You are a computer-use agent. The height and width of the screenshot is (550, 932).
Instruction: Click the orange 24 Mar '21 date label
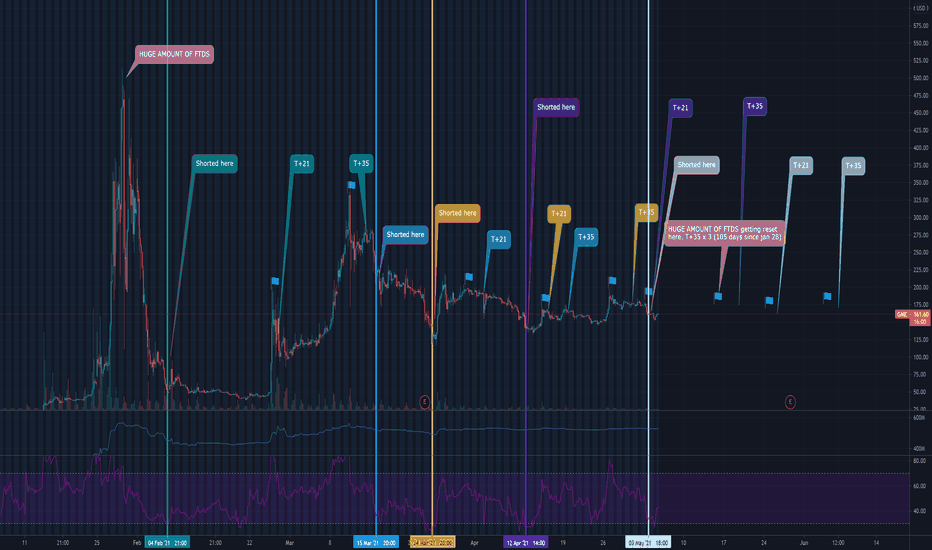[432, 542]
